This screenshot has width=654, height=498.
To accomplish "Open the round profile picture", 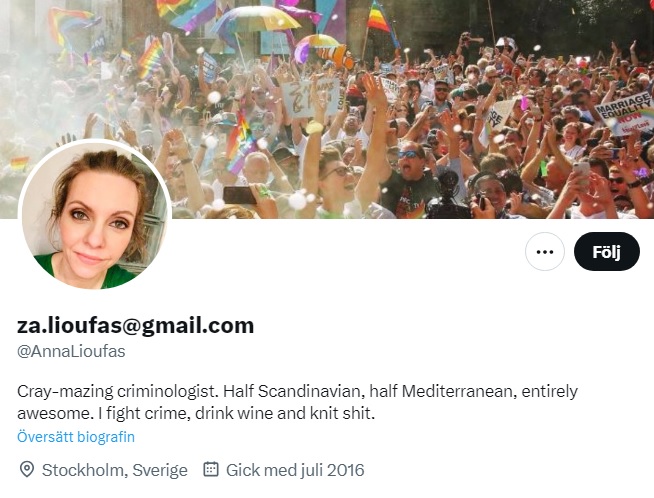I will (x=95, y=215).
